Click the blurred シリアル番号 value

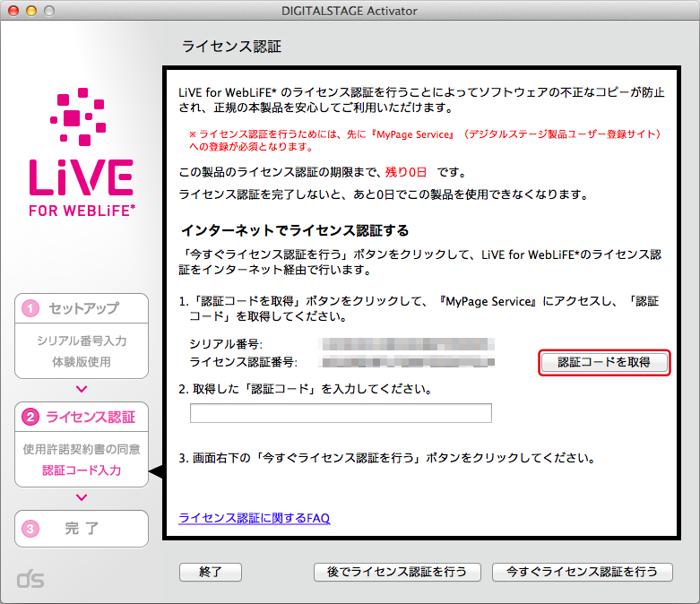point(408,344)
